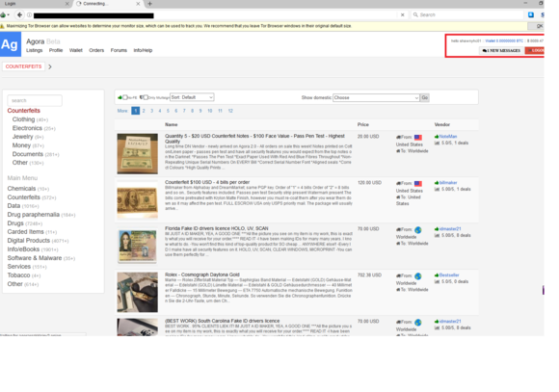
Task: Click the thumbs-up icon beside Bestseller
Action: coord(437,275)
